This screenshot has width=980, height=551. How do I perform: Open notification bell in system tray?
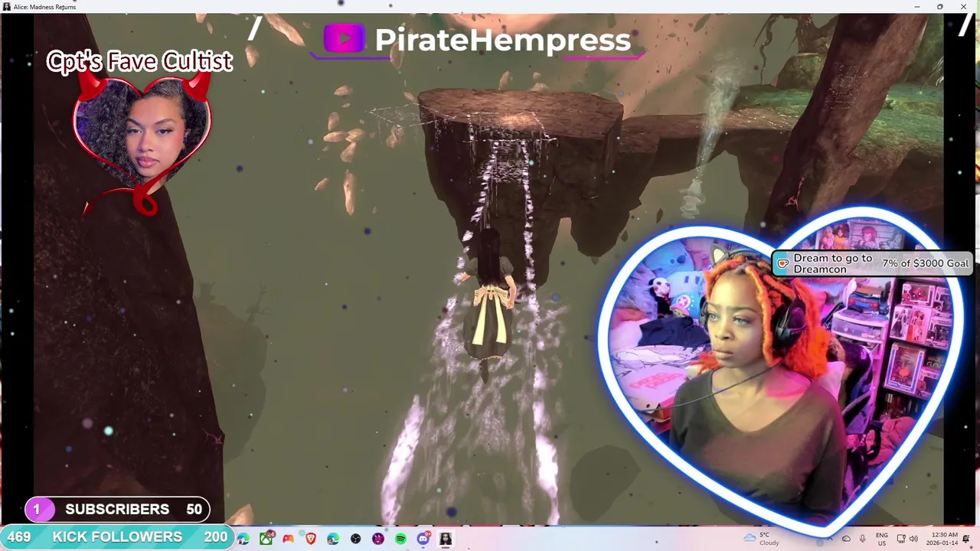(x=966, y=539)
